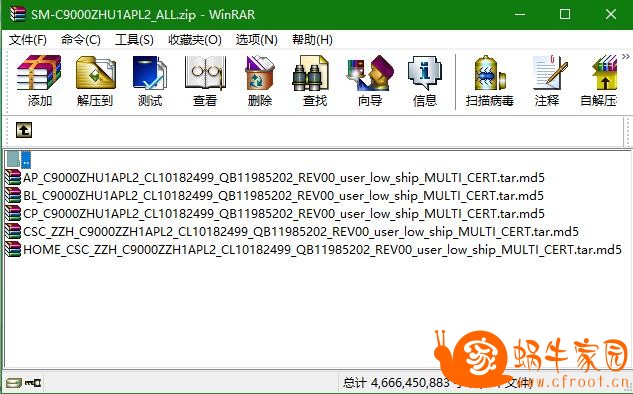Click the 添加 (Add) toolbar icon
Image resolution: width=633 pixels, height=394 pixels.
tap(39, 81)
